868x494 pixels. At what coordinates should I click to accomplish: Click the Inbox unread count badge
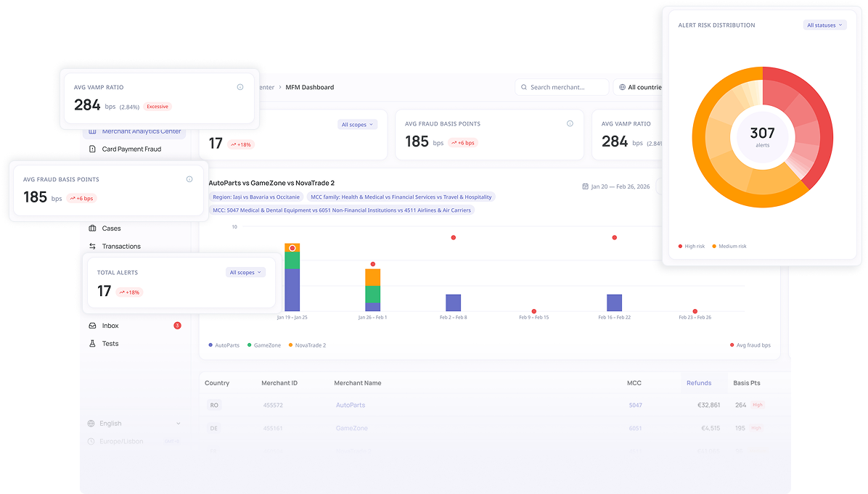click(x=177, y=325)
